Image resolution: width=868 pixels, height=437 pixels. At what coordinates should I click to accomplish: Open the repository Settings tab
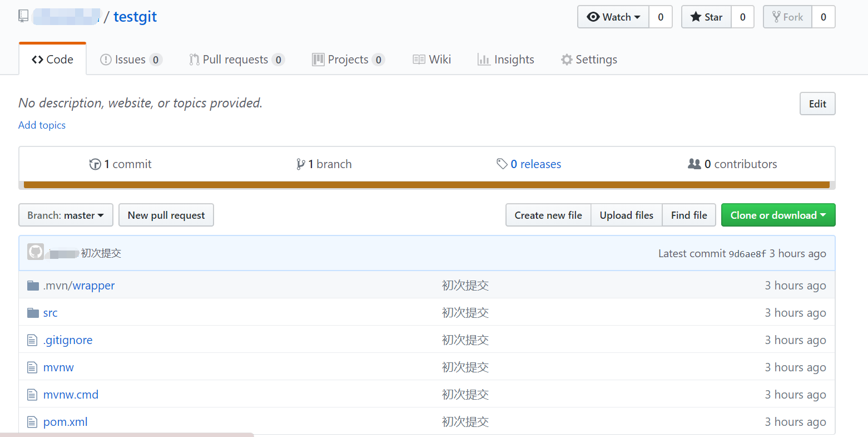(x=588, y=59)
